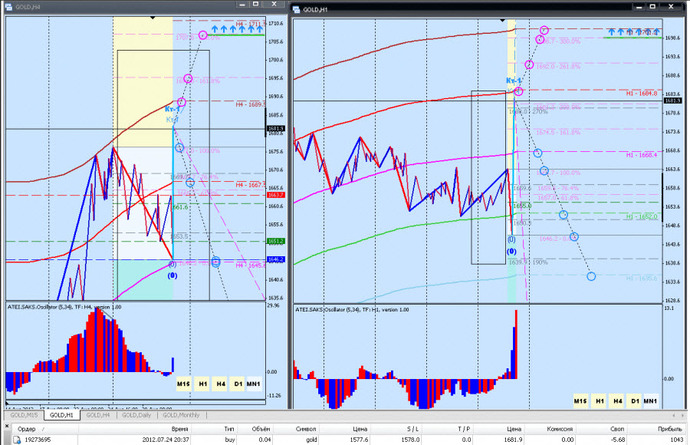The height and width of the screenshot is (445, 690).
Task: Click the -5.68 swap cell
Action: click(x=618, y=439)
